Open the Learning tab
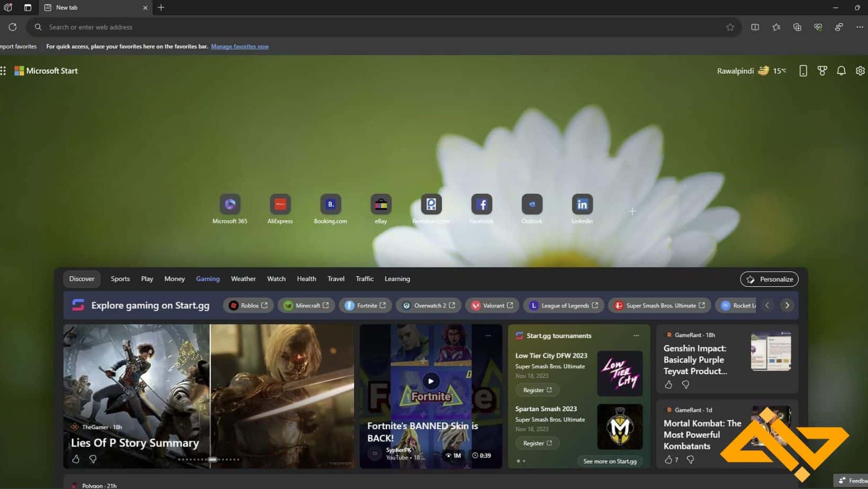 (x=397, y=279)
